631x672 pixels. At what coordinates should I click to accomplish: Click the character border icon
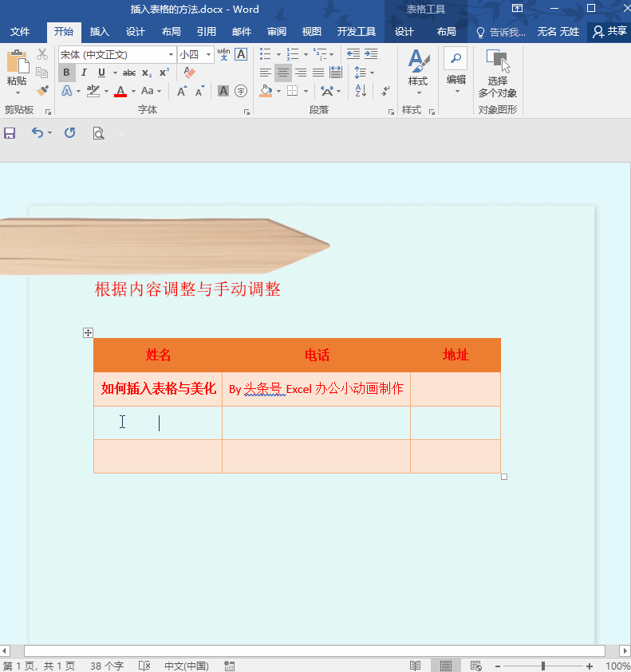point(241,54)
